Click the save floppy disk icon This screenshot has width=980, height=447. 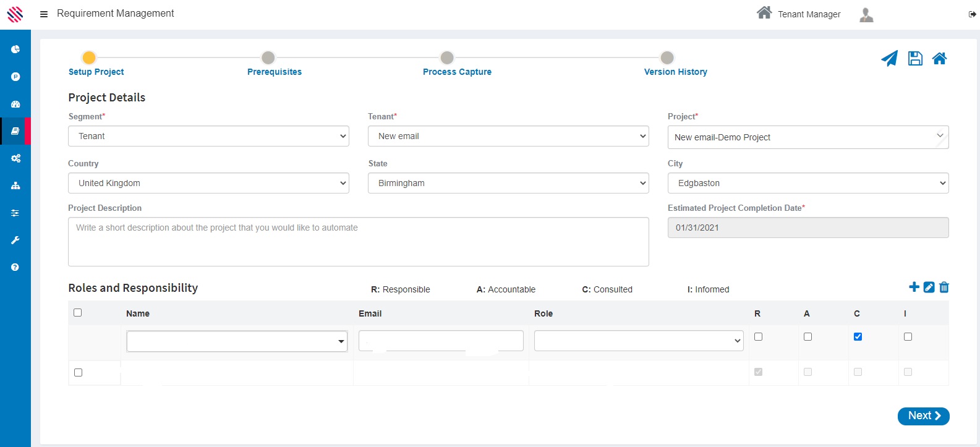click(x=915, y=59)
